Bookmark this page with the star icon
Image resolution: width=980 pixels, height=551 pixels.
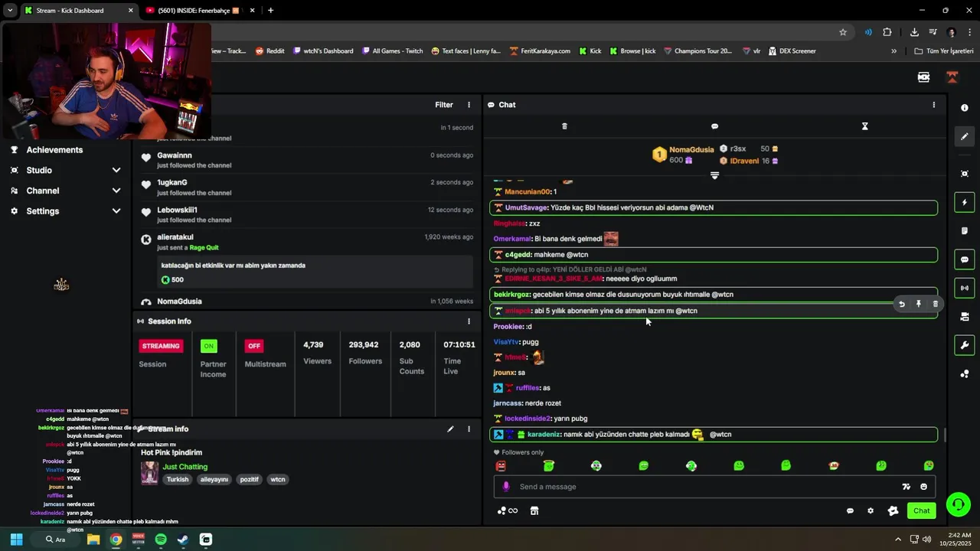pos(843,32)
